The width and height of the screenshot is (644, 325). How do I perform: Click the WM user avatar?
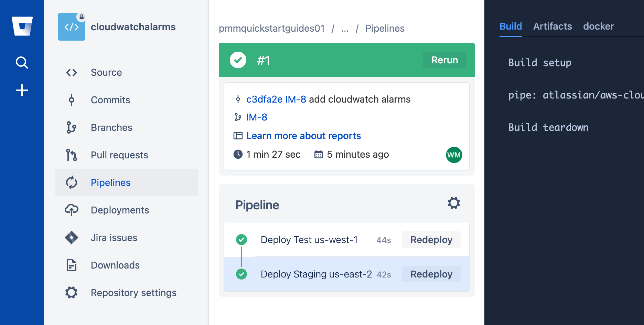454,155
